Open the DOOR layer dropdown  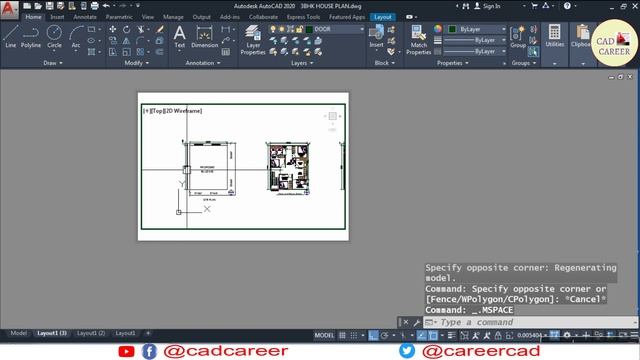[x=362, y=29]
